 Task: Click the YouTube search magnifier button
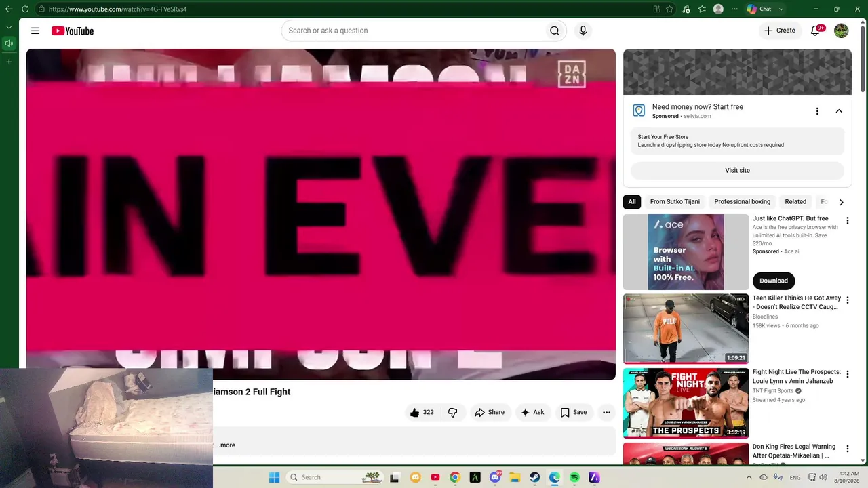point(555,30)
